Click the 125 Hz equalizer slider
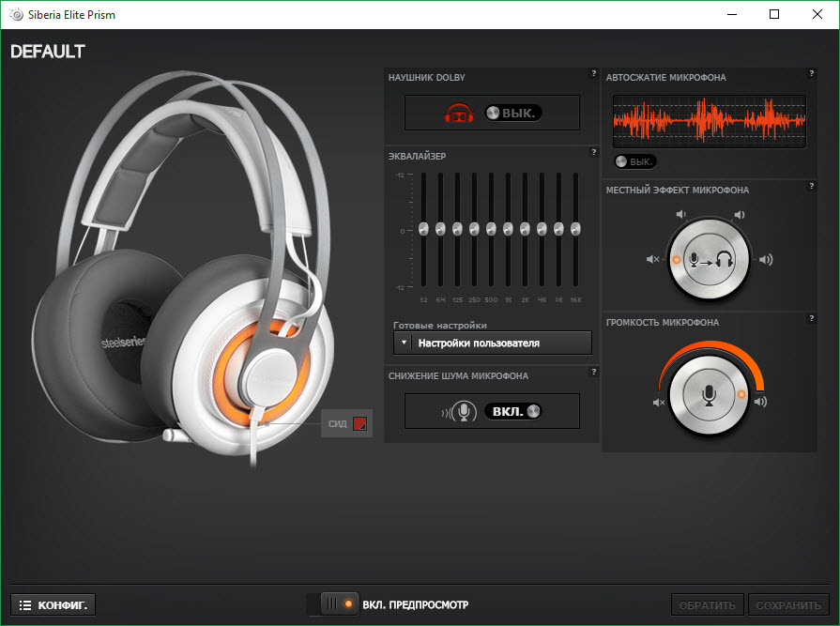Screen dimensions: 840x626 click(x=457, y=229)
